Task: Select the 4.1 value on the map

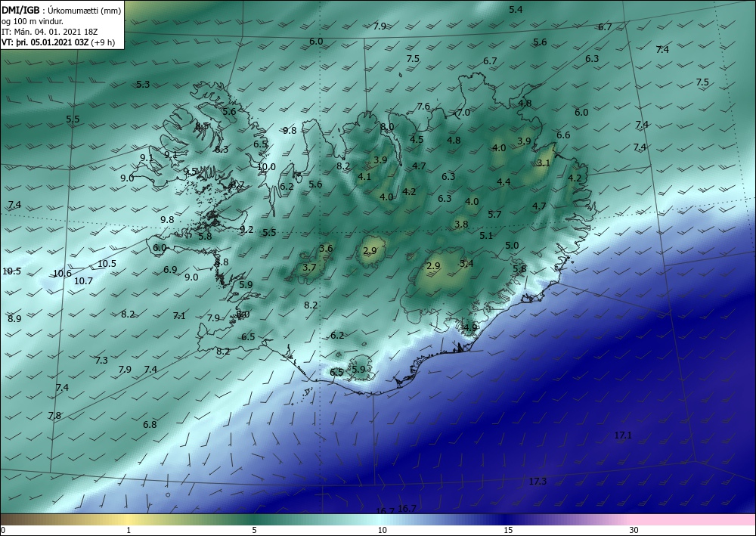Action: (364, 177)
